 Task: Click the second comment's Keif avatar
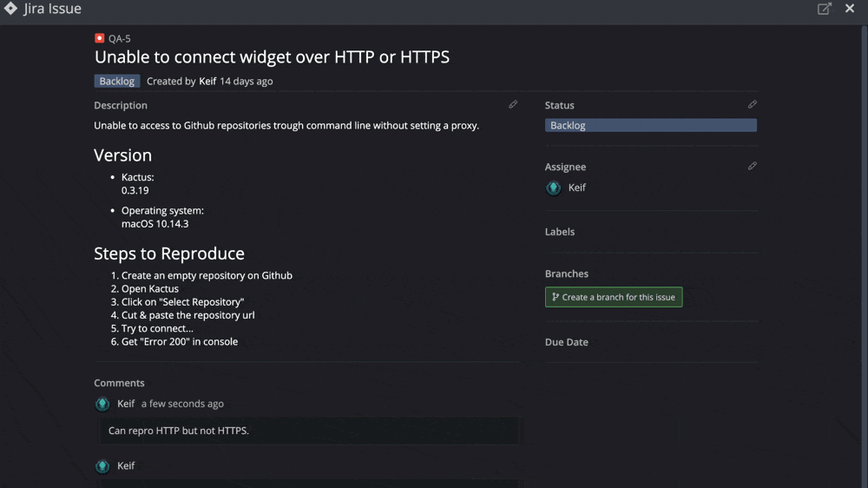coord(102,465)
